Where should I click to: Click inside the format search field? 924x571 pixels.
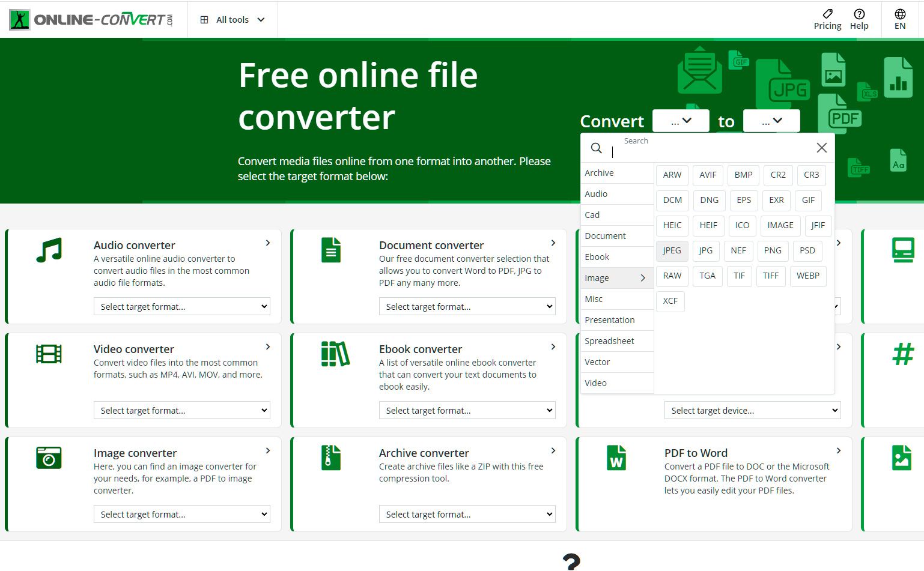661,149
